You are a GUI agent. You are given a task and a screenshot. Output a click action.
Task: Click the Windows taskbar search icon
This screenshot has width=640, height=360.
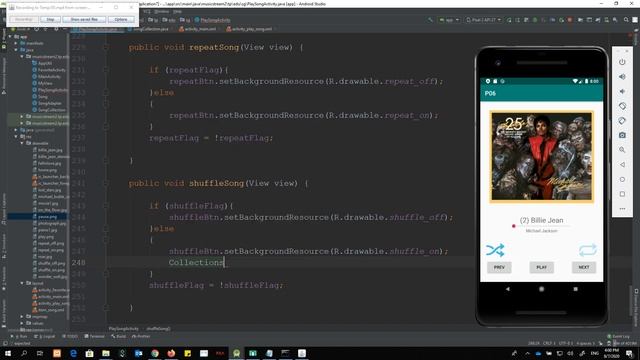click(24, 353)
